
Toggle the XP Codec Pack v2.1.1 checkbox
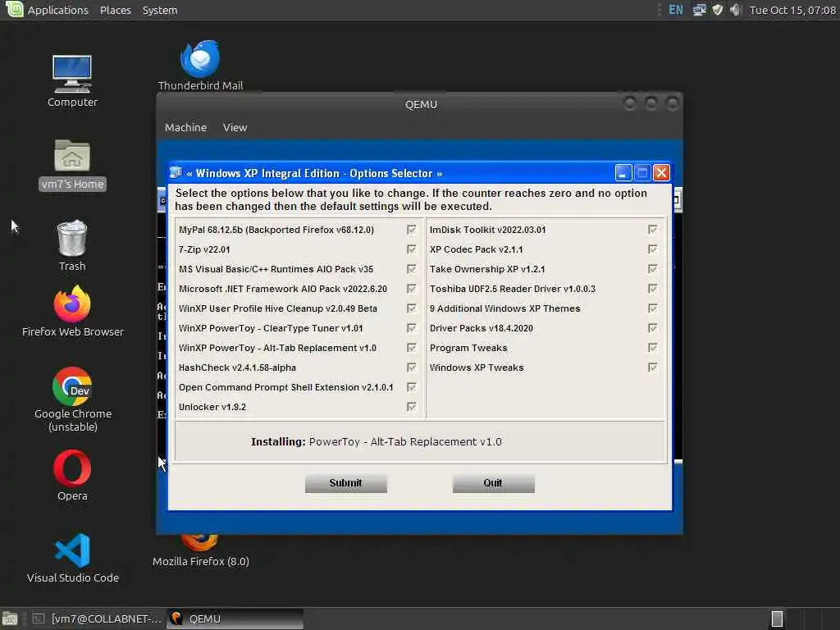coord(652,249)
